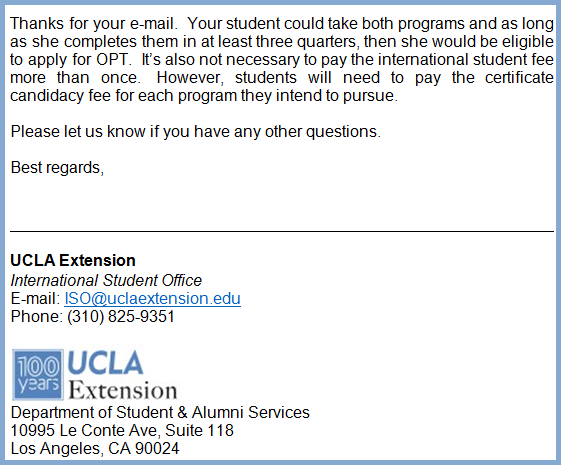This screenshot has height=465, width=561.
Task: Click the serif Extension logo text
Action: (x=122, y=390)
